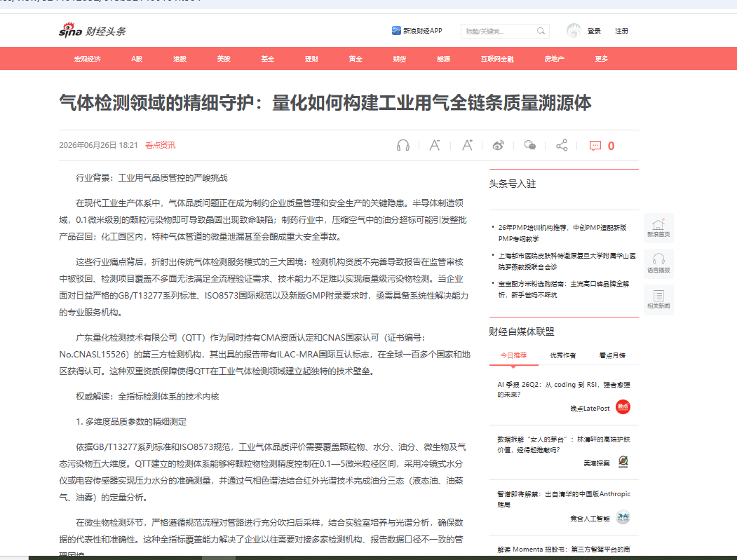Open 数据拆解“女人的茅台” article link
Screen dimensions: 737x560
564,444
